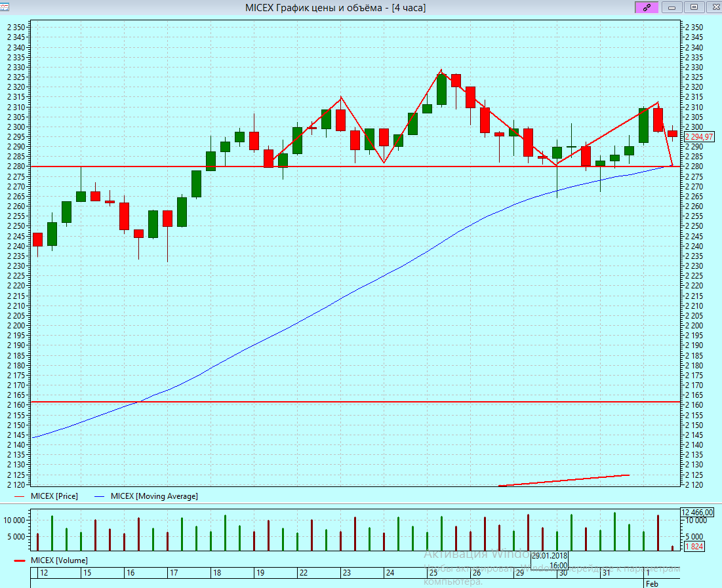Select the volume value tag 12 466,00
The height and width of the screenshot is (588, 722).
(697, 513)
